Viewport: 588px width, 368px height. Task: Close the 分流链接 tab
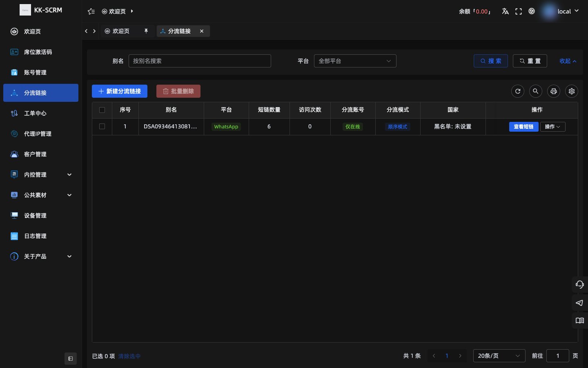pyautogui.click(x=202, y=31)
